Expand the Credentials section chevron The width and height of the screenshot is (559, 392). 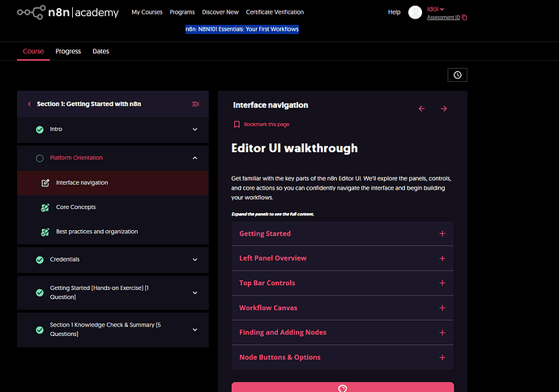click(195, 260)
